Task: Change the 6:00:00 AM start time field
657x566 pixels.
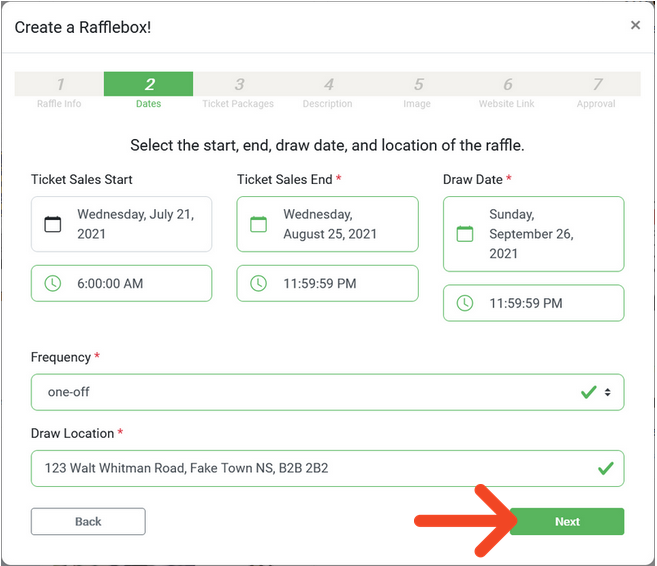Action: pyautogui.click(x=122, y=284)
